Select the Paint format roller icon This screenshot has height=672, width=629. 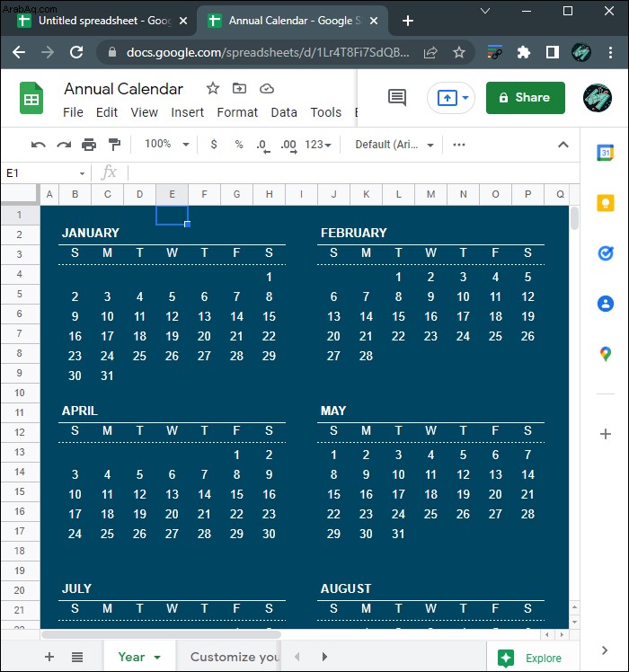pyautogui.click(x=114, y=145)
